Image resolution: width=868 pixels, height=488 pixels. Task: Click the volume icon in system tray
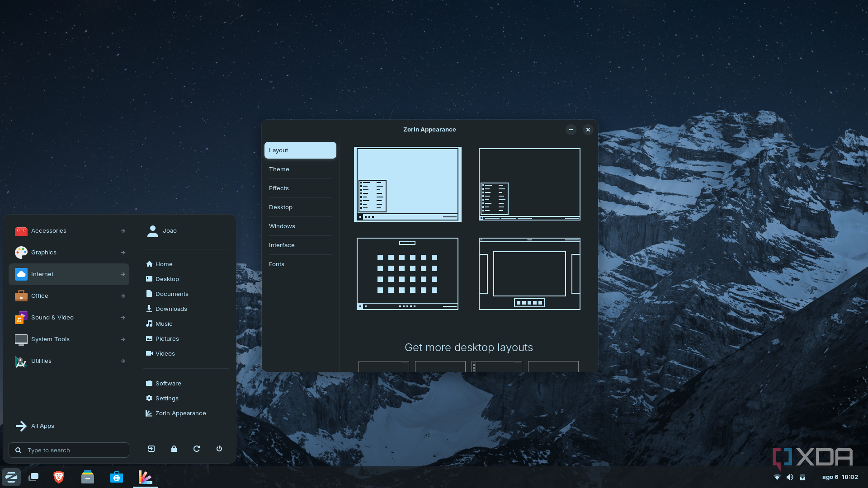tap(790, 477)
